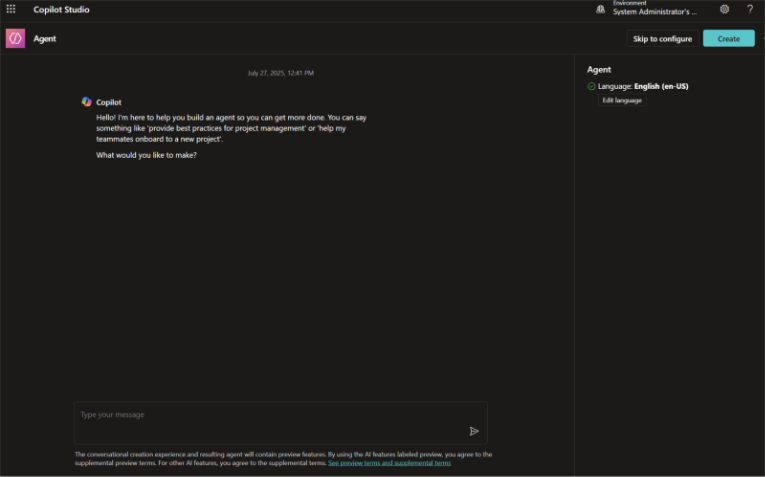Click the Copilot sender name
The width and height of the screenshot is (765, 477).
click(x=109, y=102)
